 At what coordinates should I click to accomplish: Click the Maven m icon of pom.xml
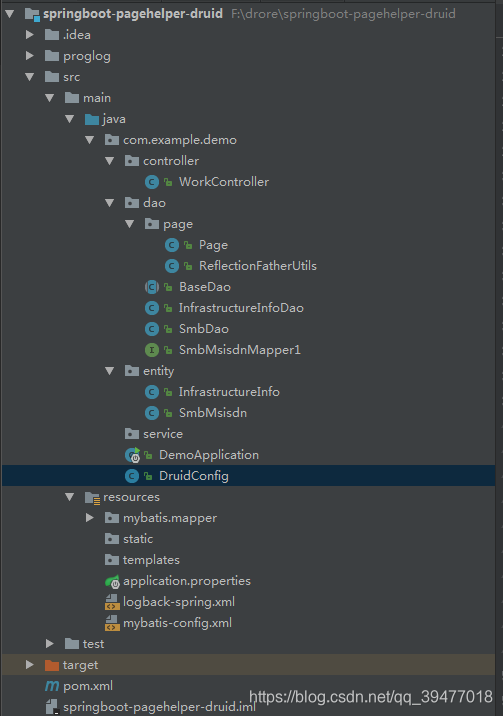(52, 686)
